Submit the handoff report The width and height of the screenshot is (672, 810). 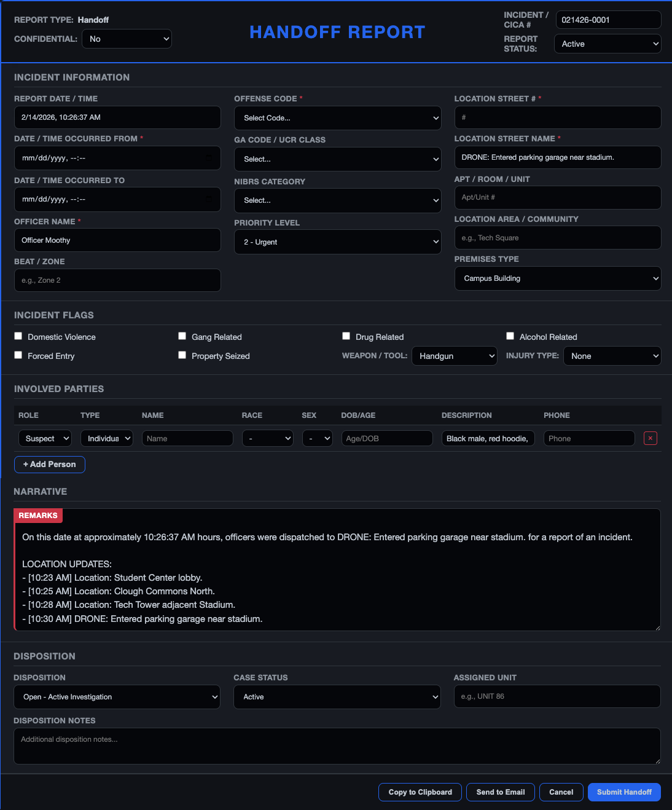coord(624,792)
